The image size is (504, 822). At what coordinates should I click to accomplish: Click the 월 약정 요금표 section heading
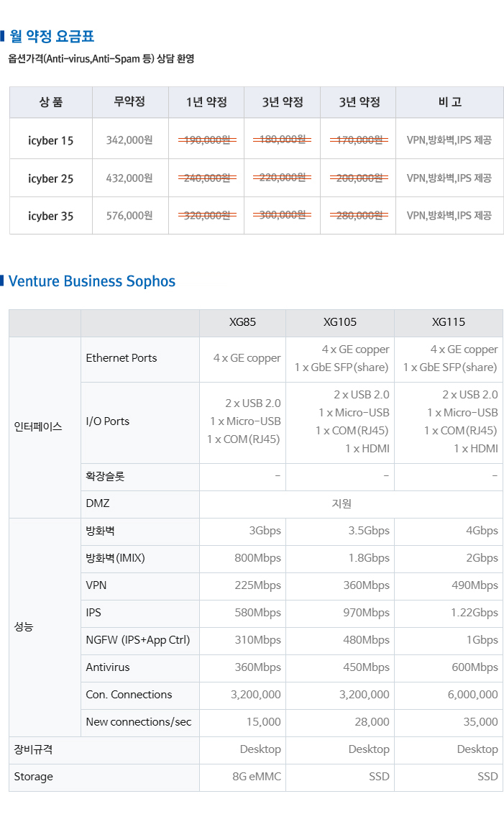point(52,36)
